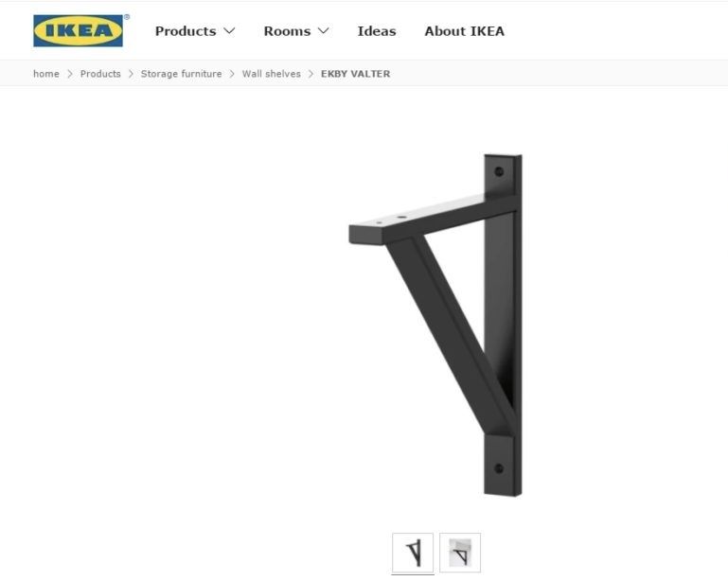The width and height of the screenshot is (728, 581).
Task: Navigate to Storage furniture breadcrumb
Action: (x=181, y=74)
